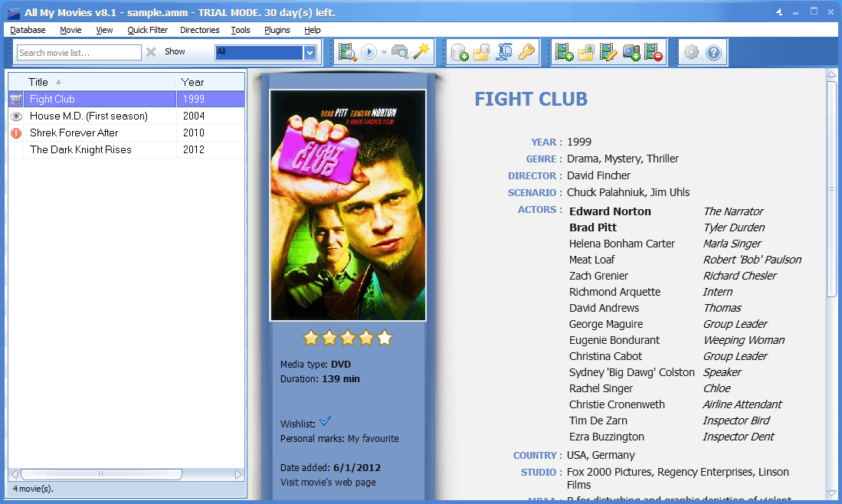The image size is (842, 504).
Task: Select Shrek Forever After row
Action: (126, 133)
